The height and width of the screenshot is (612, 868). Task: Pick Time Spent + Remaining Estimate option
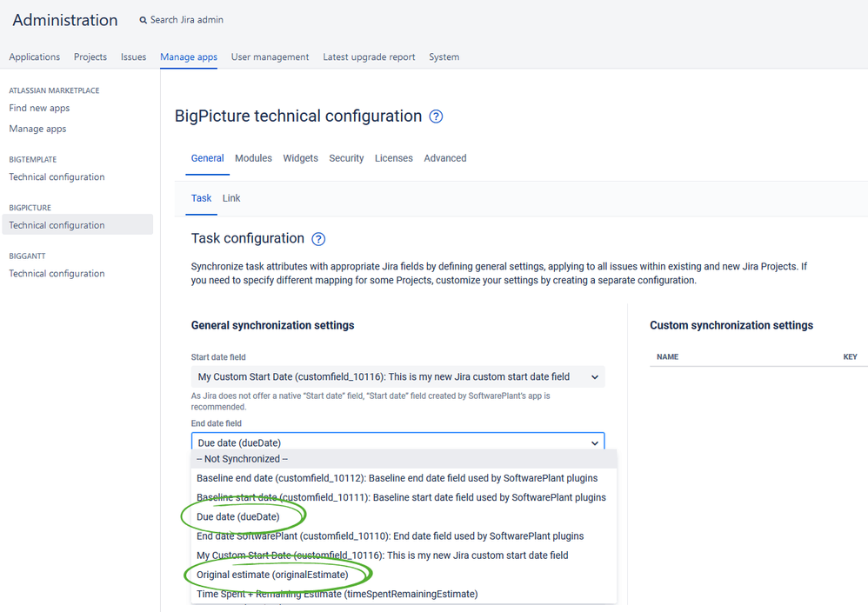404,594
